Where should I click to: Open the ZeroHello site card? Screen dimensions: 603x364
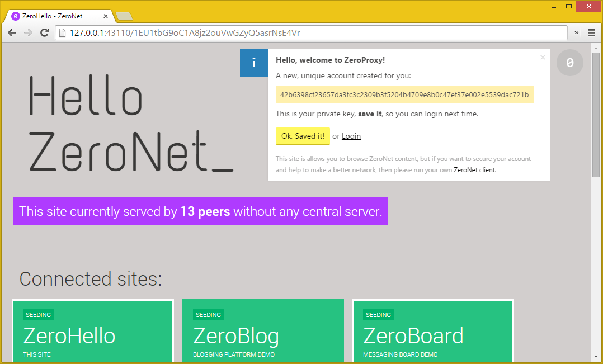point(93,332)
